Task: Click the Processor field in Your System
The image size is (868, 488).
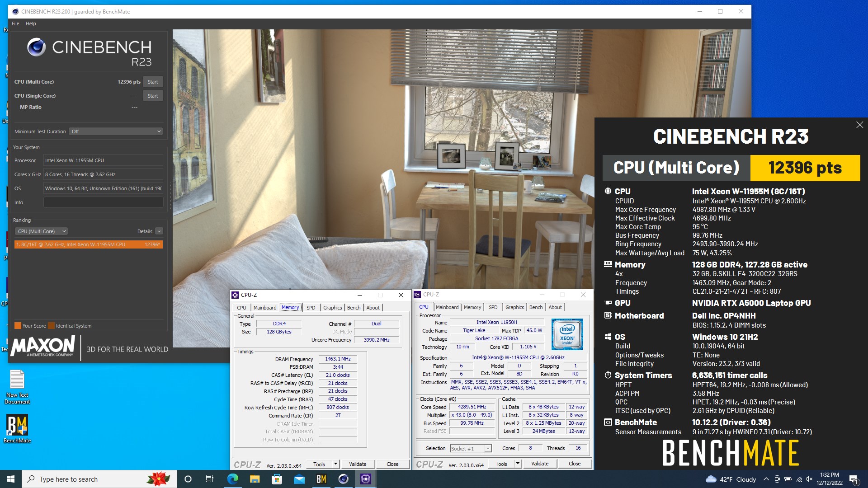Action: pyautogui.click(x=103, y=160)
